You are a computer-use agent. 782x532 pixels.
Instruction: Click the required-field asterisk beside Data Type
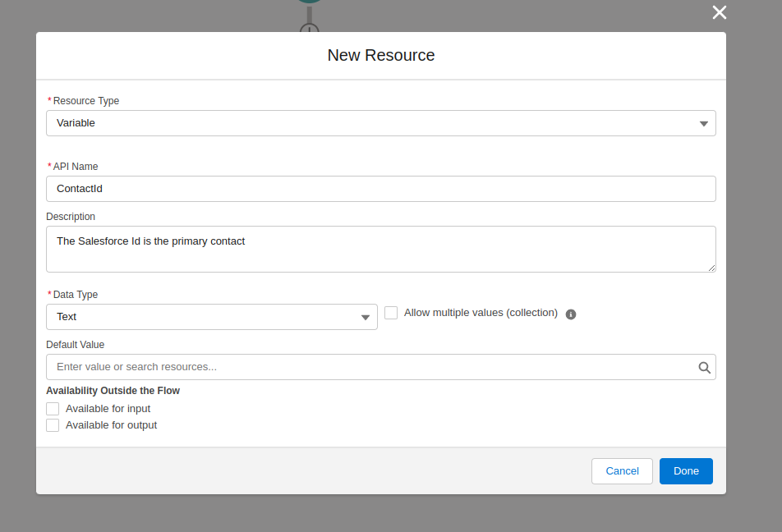49,294
